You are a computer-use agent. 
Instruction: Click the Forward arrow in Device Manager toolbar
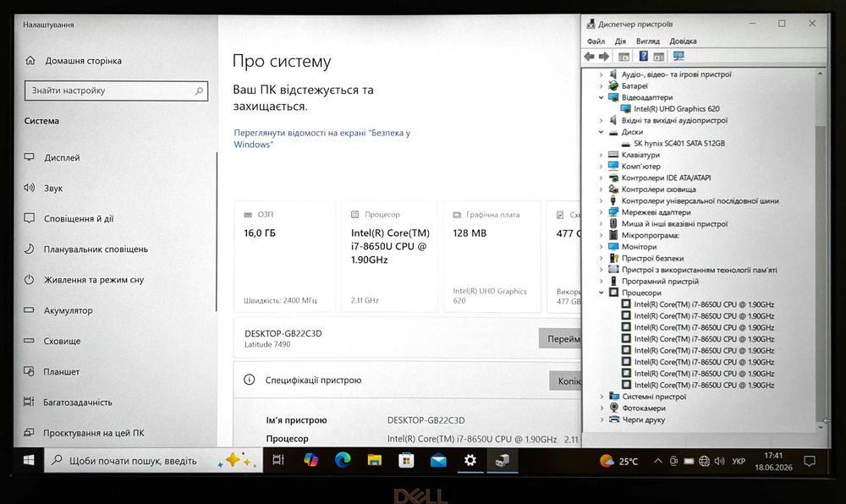[604, 57]
